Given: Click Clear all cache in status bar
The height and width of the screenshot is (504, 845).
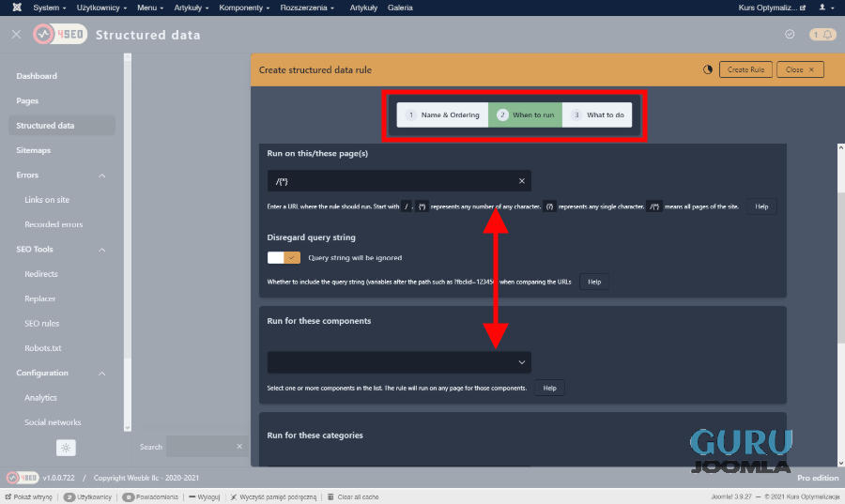Looking at the screenshot, I should tap(354, 497).
